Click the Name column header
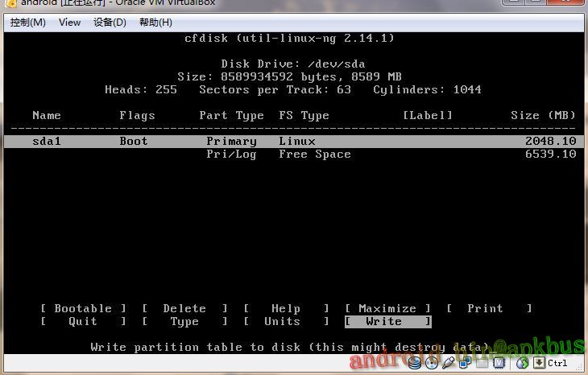 tap(47, 115)
